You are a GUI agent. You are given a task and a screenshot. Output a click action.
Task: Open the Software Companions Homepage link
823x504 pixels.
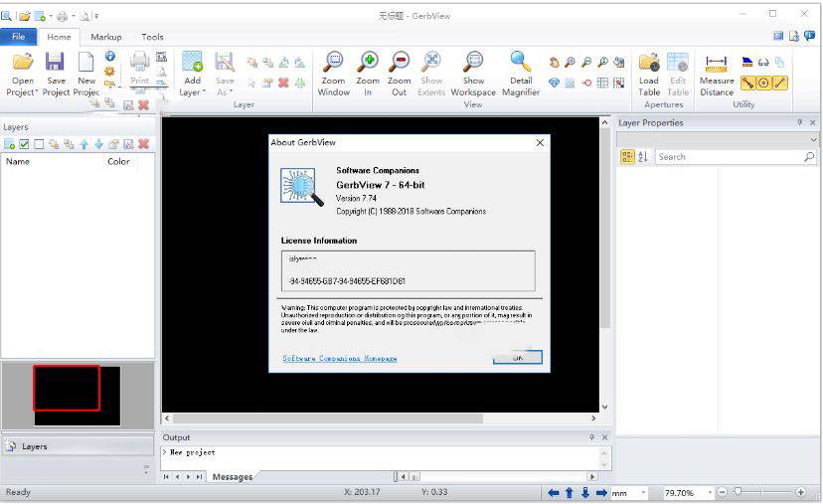tap(340, 358)
